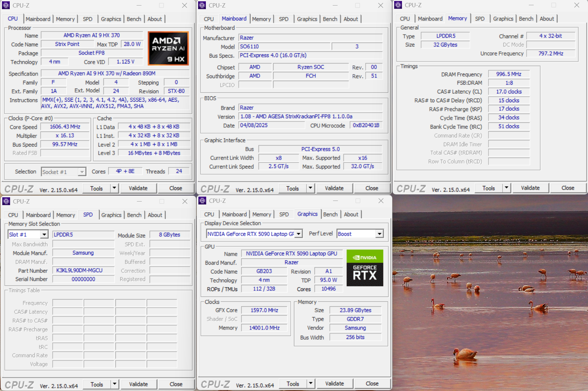Click the Threads value 24
588x391 pixels.
(179, 171)
